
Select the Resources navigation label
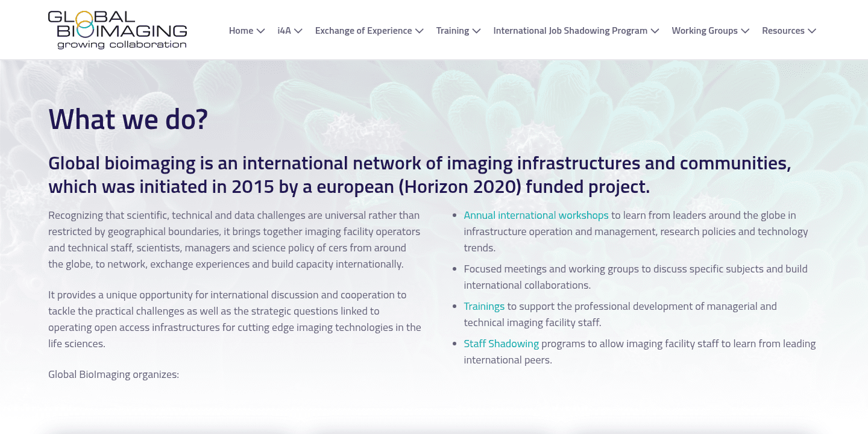pos(784,30)
